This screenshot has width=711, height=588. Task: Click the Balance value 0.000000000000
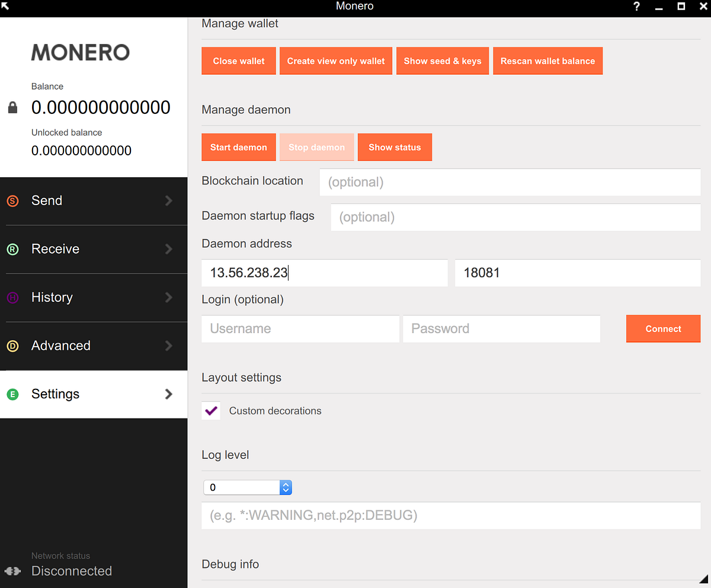(101, 107)
